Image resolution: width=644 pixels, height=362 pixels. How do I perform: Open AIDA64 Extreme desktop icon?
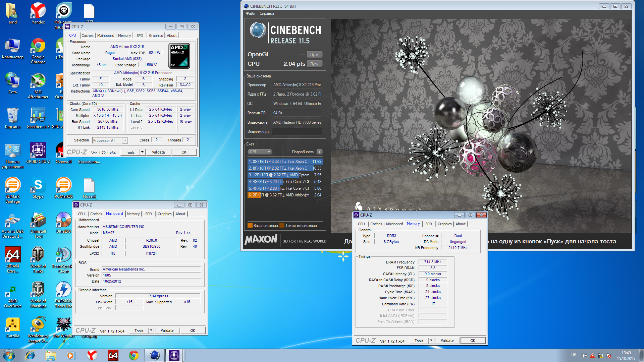[x=12, y=260]
